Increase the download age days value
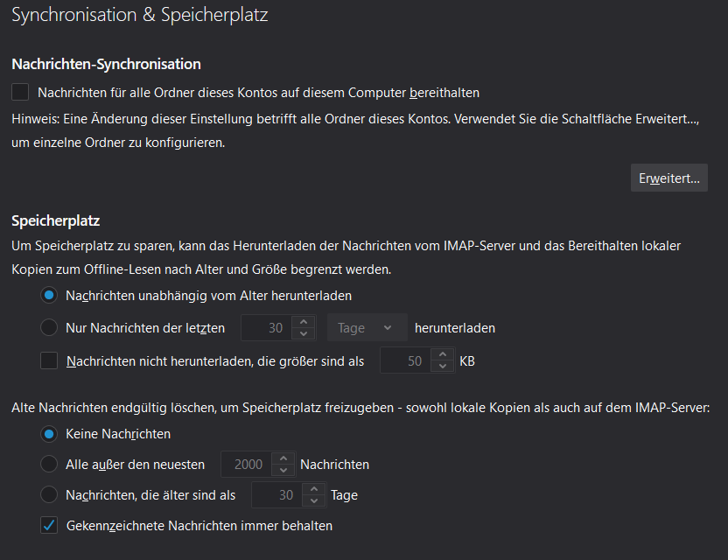This screenshot has height=560, width=728. (x=304, y=323)
